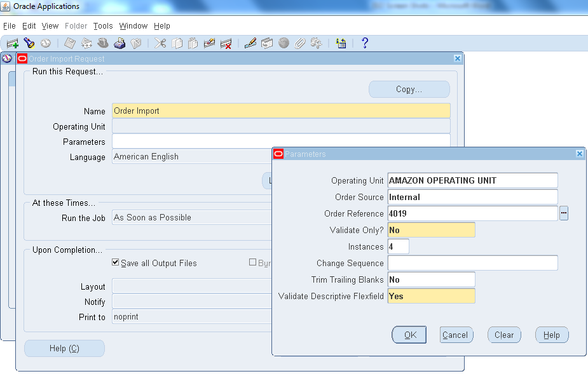The image size is (588, 376).
Task: Click Help button in Parameters dialog
Action: click(x=552, y=335)
